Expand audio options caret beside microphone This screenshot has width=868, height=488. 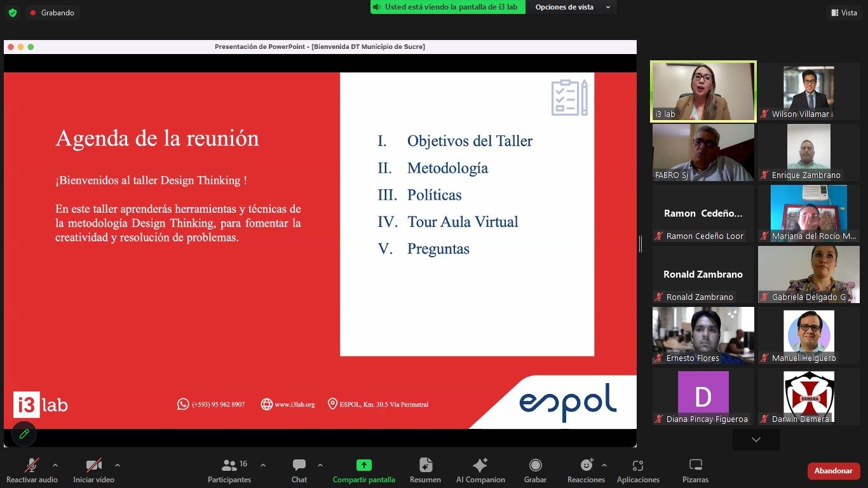click(x=55, y=465)
